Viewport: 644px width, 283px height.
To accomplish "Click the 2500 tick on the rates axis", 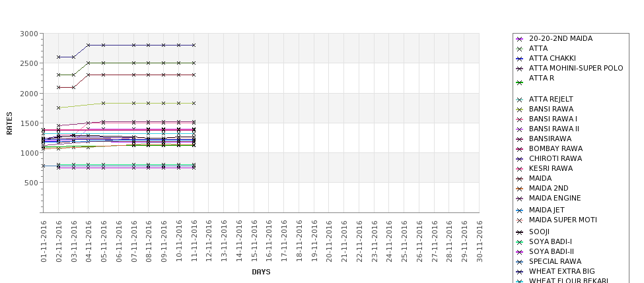I will (29, 63).
